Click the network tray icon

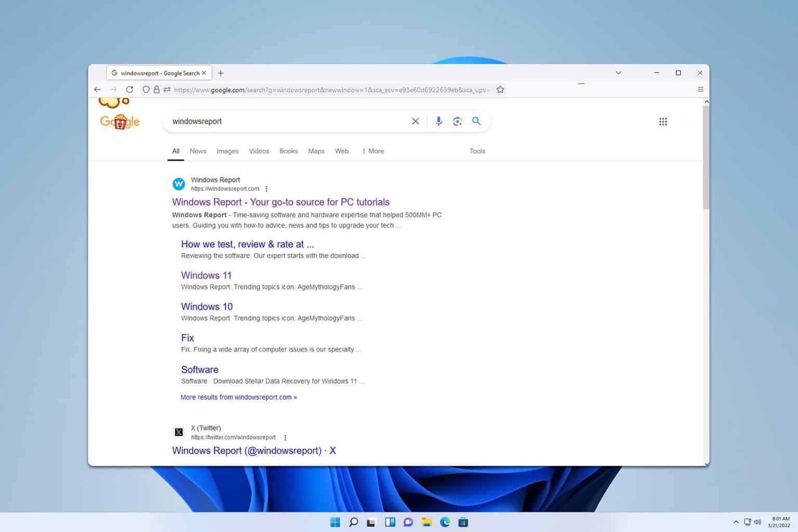pyautogui.click(x=747, y=522)
